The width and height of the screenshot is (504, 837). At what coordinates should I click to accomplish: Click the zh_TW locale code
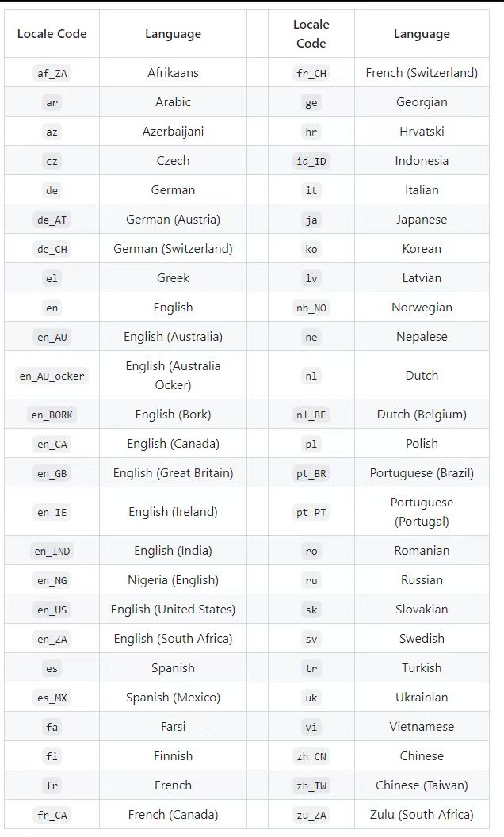(311, 785)
